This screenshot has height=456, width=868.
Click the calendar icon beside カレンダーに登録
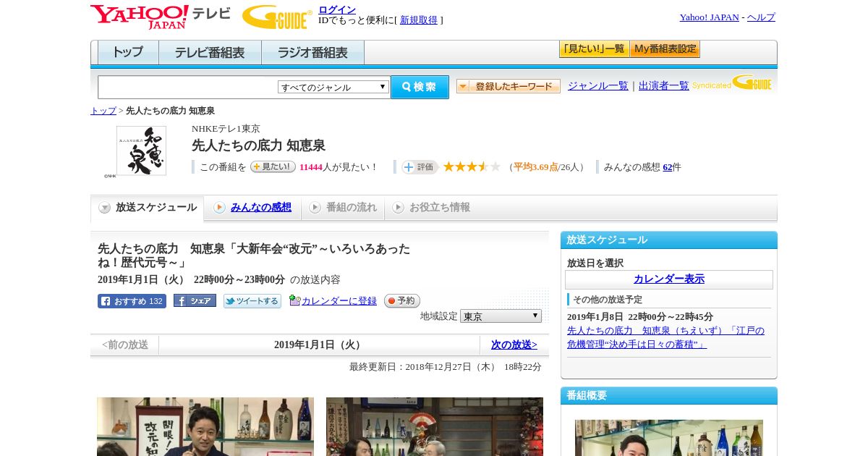(x=294, y=300)
